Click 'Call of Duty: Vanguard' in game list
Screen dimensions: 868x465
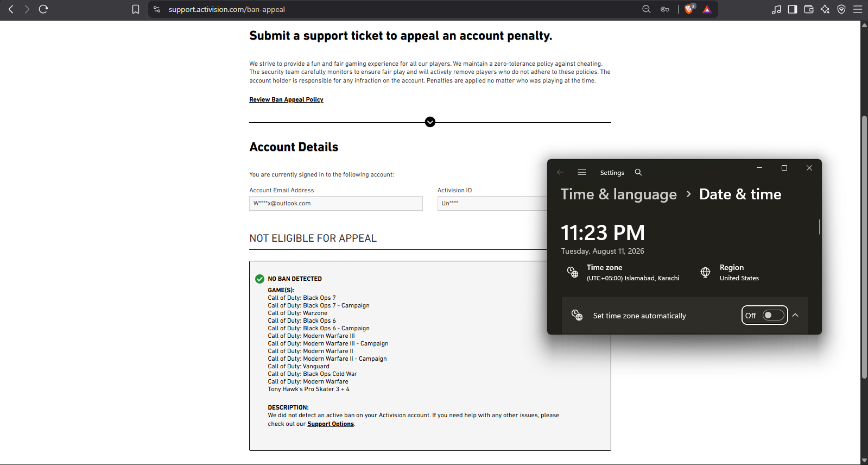point(299,367)
